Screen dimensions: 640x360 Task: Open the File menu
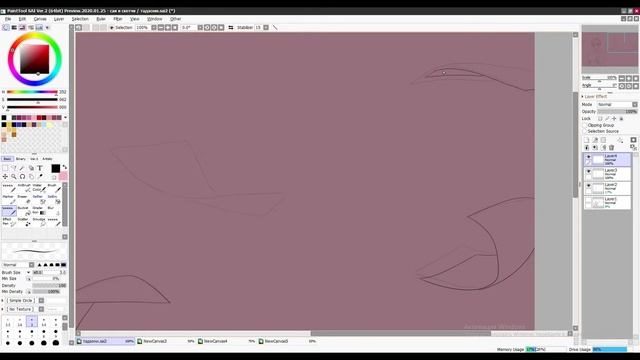click(8, 19)
